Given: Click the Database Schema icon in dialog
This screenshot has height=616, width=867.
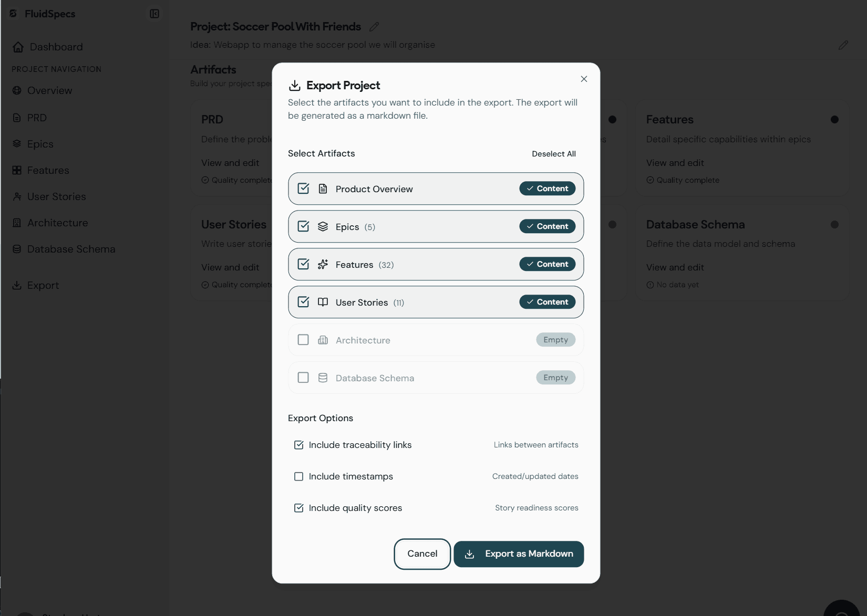Looking at the screenshot, I should (322, 377).
